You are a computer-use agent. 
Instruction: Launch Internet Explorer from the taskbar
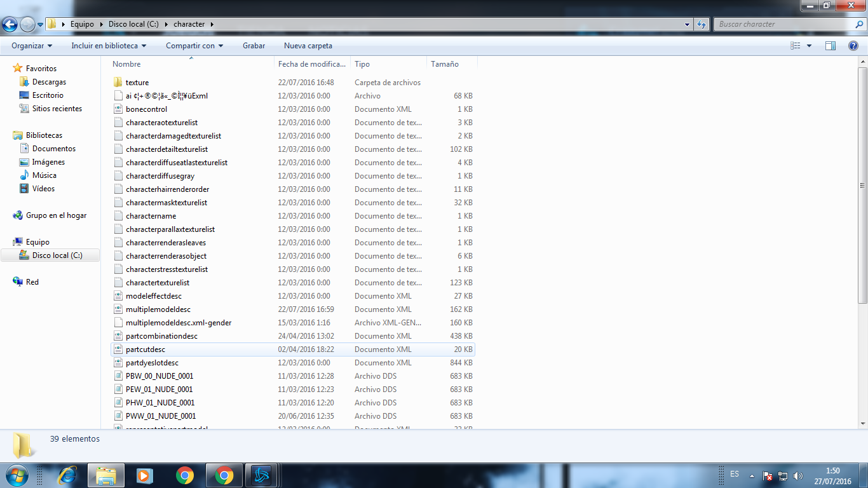(67, 475)
